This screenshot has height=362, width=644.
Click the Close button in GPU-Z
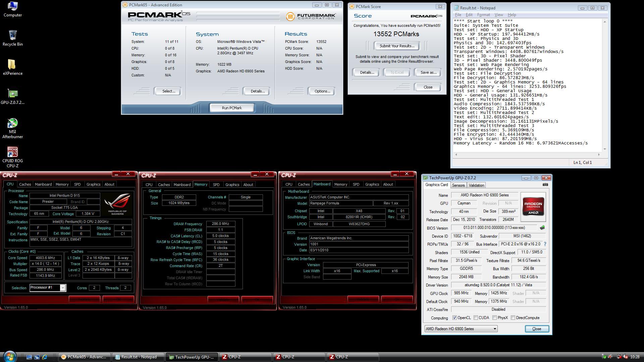point(537,329)
